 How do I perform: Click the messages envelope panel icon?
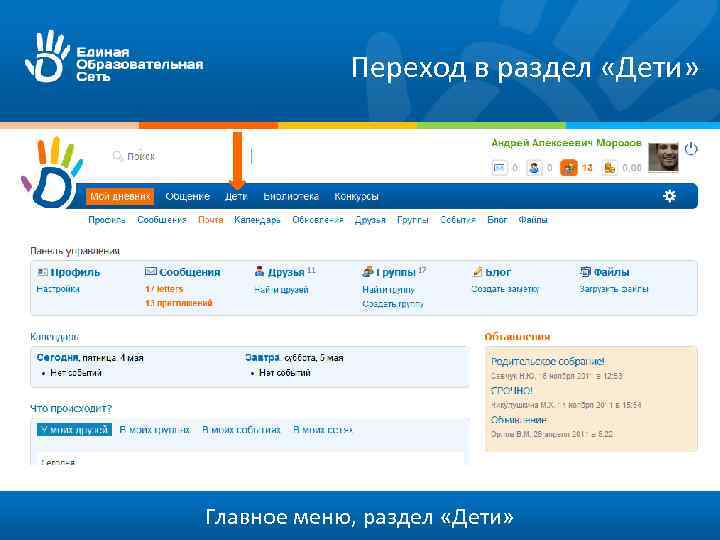(151, 272)
